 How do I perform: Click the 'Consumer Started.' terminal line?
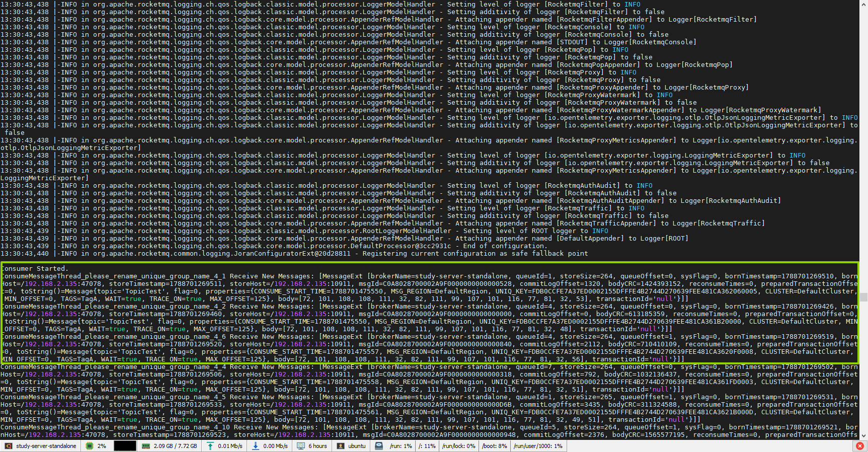click(x=34, y=269)
